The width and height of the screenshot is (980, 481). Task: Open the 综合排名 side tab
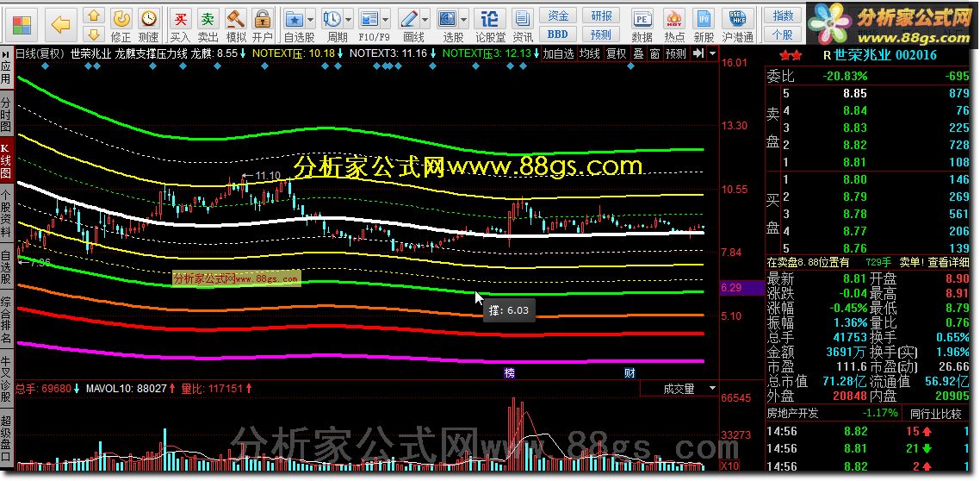pos(6,321)
